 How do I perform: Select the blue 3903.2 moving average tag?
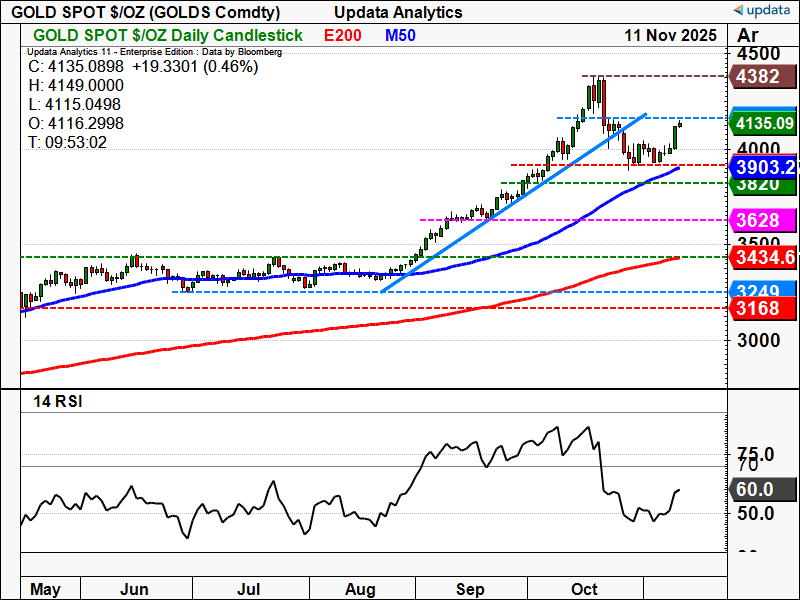pyautogui.click(x=763, y=167)
